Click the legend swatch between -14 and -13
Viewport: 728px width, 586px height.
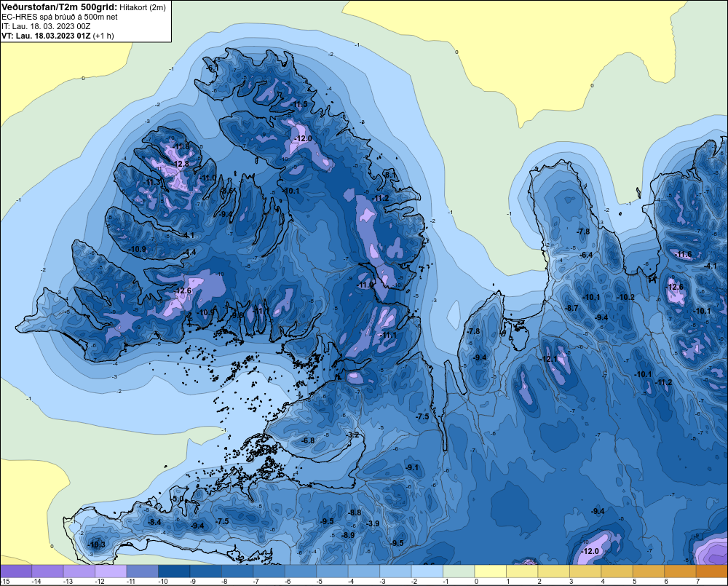(x=48, y=571)
